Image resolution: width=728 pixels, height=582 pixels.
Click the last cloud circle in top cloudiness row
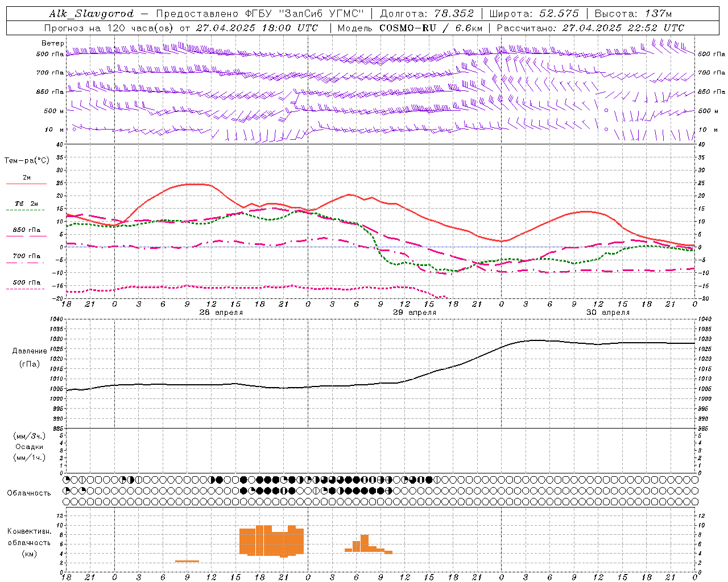pos(695,480)
